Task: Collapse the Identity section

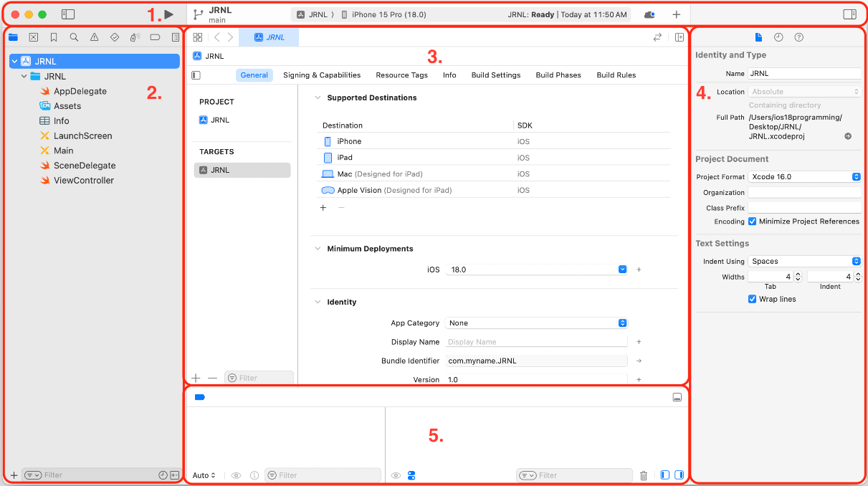Action: [318, 302]
